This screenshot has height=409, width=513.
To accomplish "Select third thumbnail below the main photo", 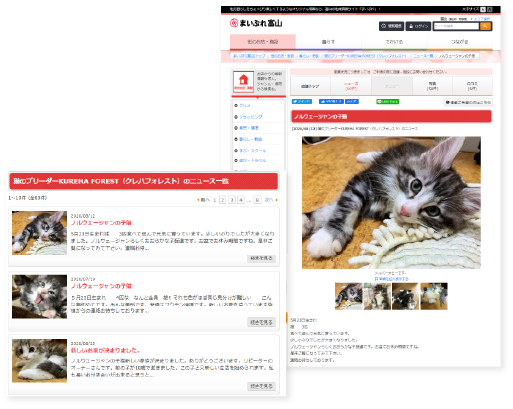I will (405, 296).
